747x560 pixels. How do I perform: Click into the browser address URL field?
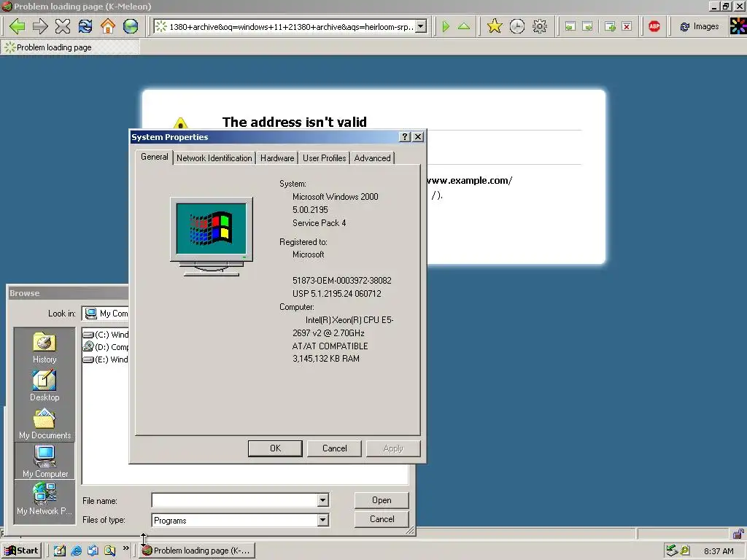coord(290,27)
